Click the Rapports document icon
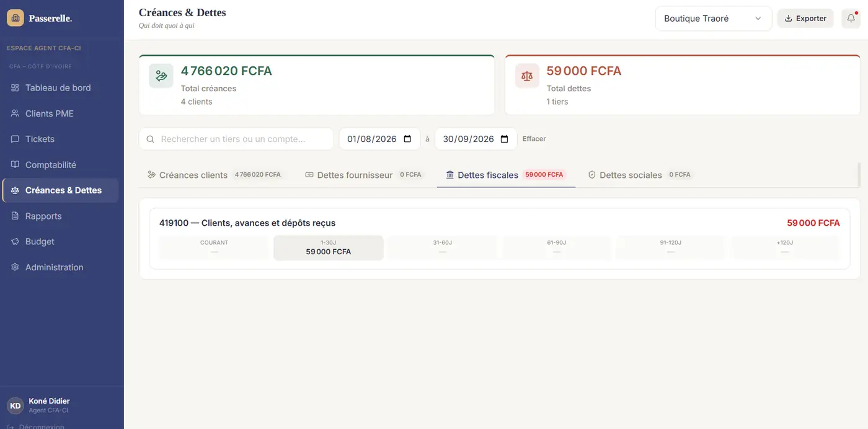The image size is (868, 429). click(x=15, y=216)
